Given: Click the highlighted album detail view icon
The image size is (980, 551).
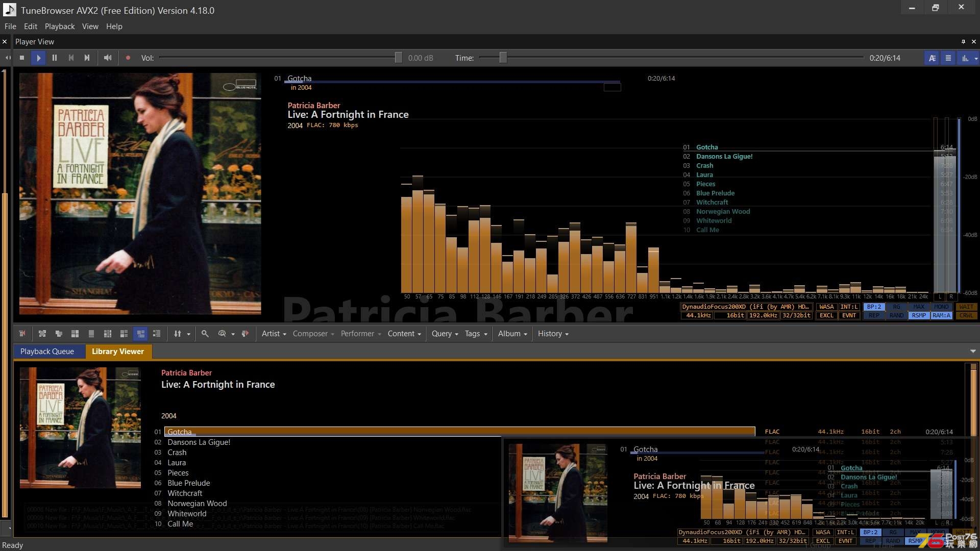Looking at the screenshot, I should tap(140, 334).
